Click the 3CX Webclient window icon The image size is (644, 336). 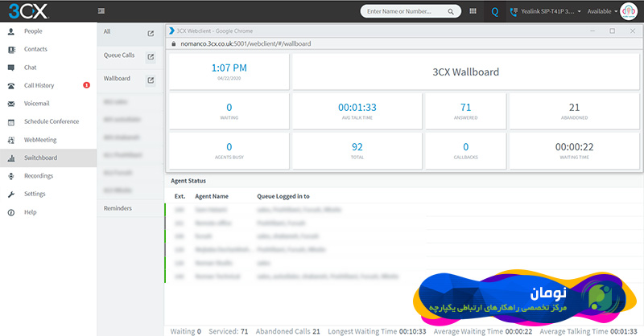coord(172,31)
